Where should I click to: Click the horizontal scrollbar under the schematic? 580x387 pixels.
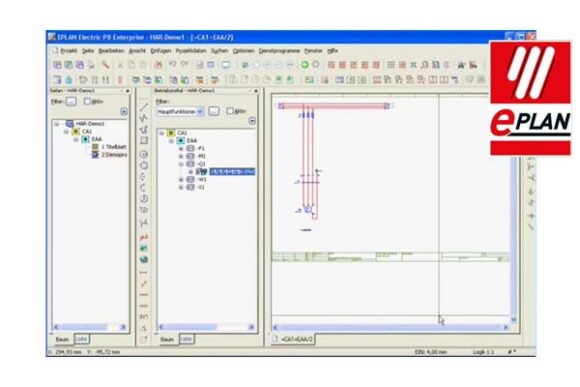point(390,327)
